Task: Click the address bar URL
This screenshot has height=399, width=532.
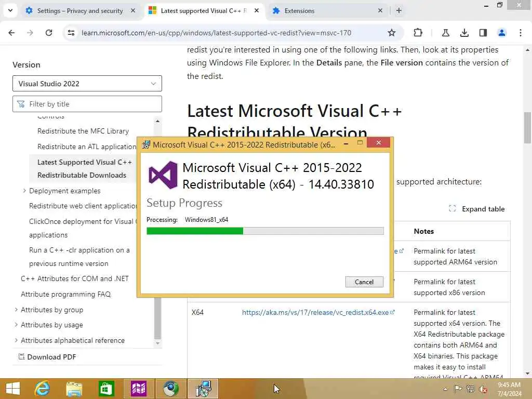Action: (x=216, y=33)
